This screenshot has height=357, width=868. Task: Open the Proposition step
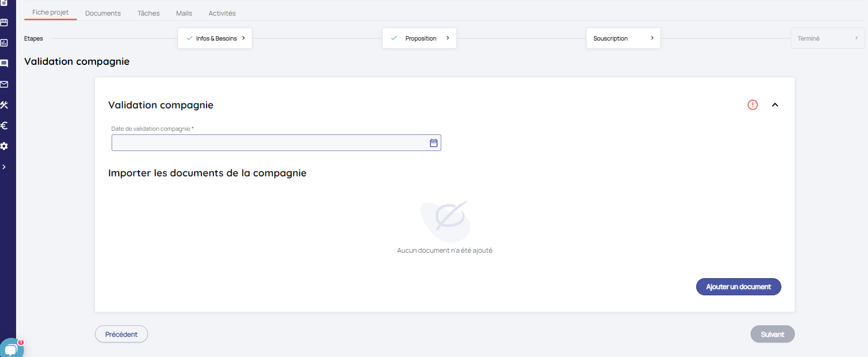[419, 38]
